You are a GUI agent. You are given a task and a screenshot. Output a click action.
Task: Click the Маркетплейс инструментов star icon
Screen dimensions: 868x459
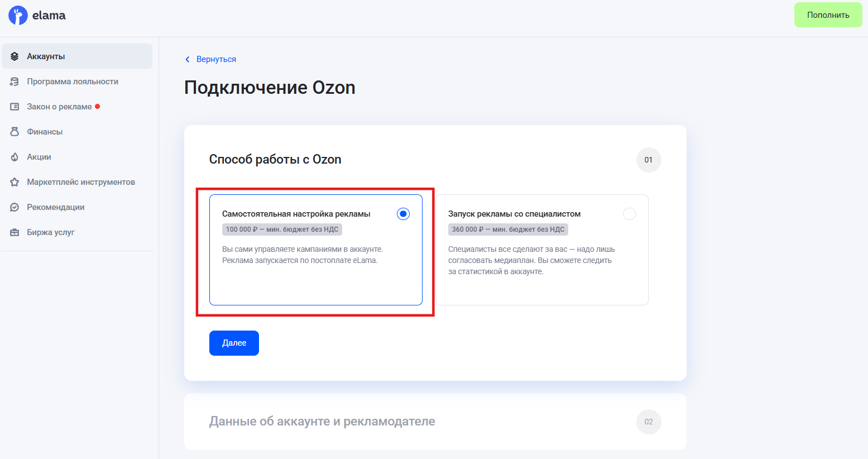pyautogui.click(x=15, y=182)
